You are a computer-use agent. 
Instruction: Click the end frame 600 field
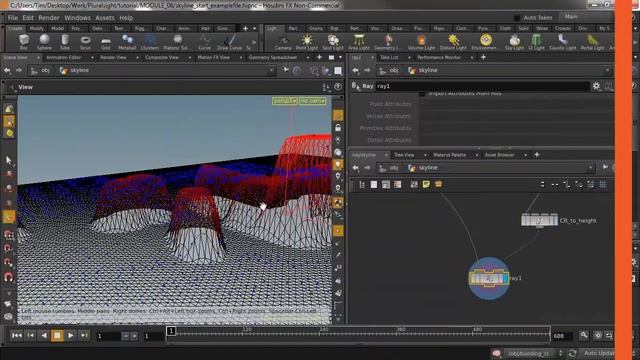pos(562,336)
